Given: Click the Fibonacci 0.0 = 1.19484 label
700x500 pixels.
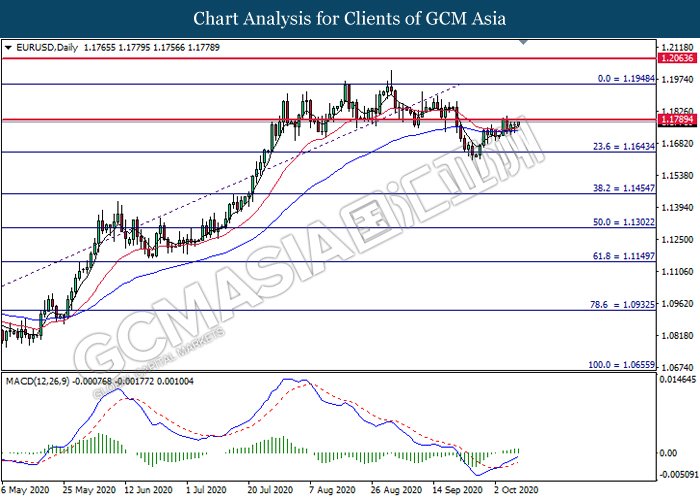Looking at the screenshot, I should coord(626,79).
